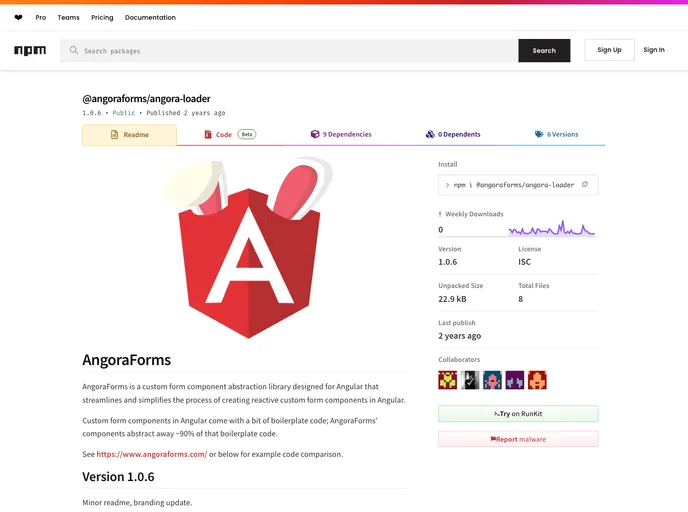Click the 'Install' label
Image resolution: width=688 pixels, height=512 pixels.
click(448, 164)
